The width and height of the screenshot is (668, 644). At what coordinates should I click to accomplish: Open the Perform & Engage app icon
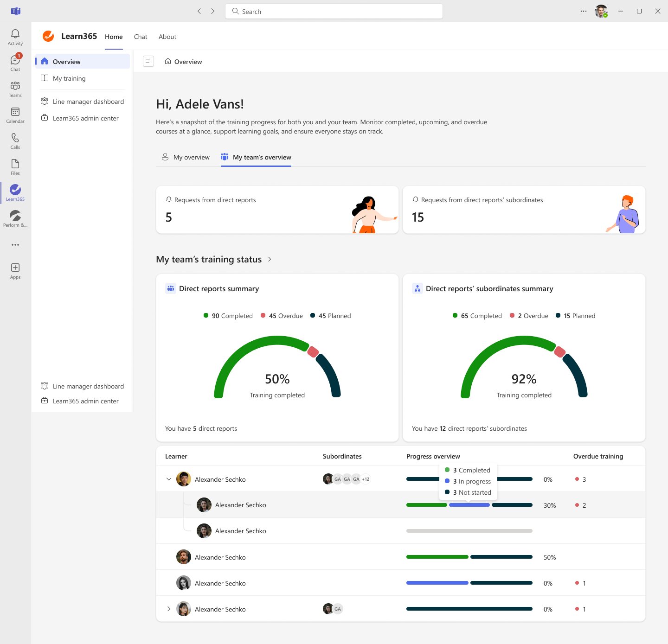pyautogui.click(x=15, y=218)
